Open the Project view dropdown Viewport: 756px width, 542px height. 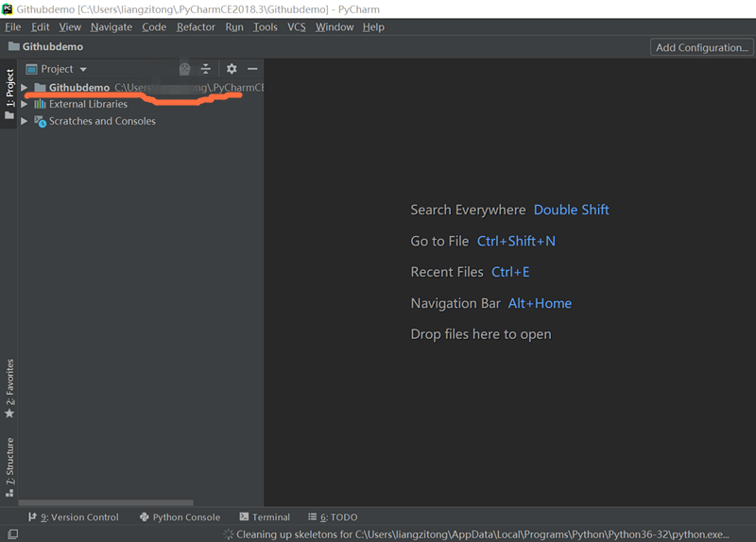coord(57,69)
